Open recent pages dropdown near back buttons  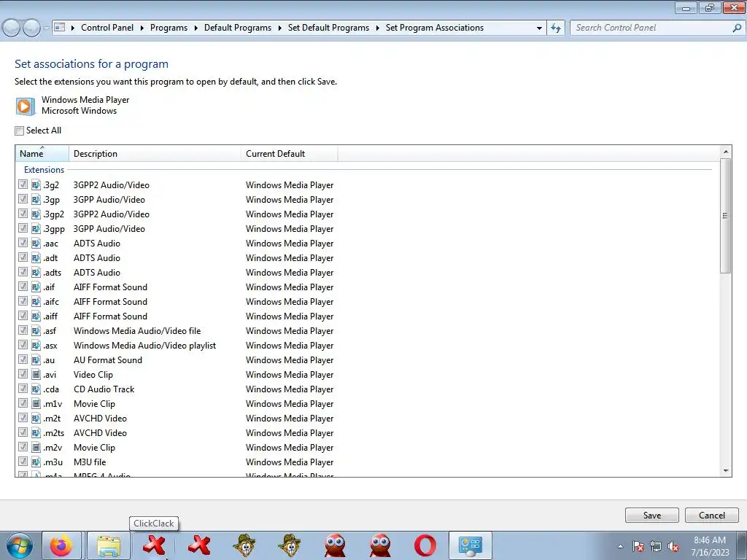[46, 28]
